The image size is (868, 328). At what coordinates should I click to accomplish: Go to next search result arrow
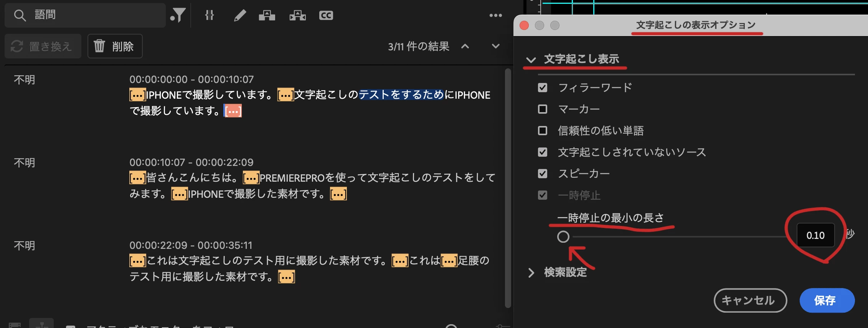(x=496, y=46)
